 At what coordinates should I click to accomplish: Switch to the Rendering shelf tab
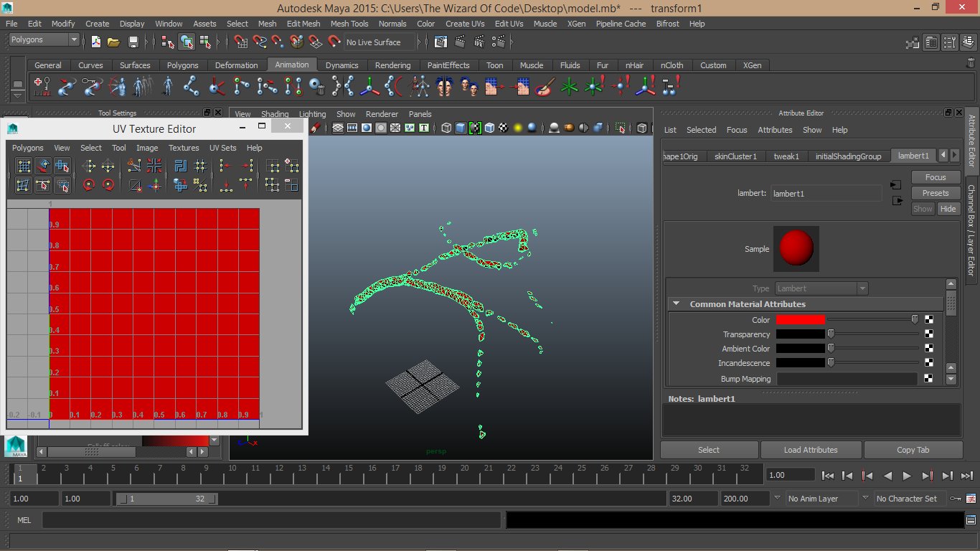click(392, 65)
